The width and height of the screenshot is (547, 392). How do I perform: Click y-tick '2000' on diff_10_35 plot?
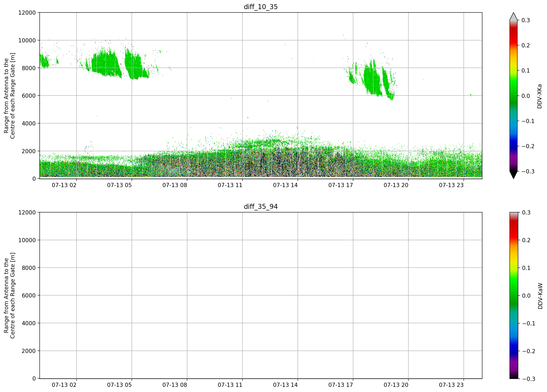[29, 151]
